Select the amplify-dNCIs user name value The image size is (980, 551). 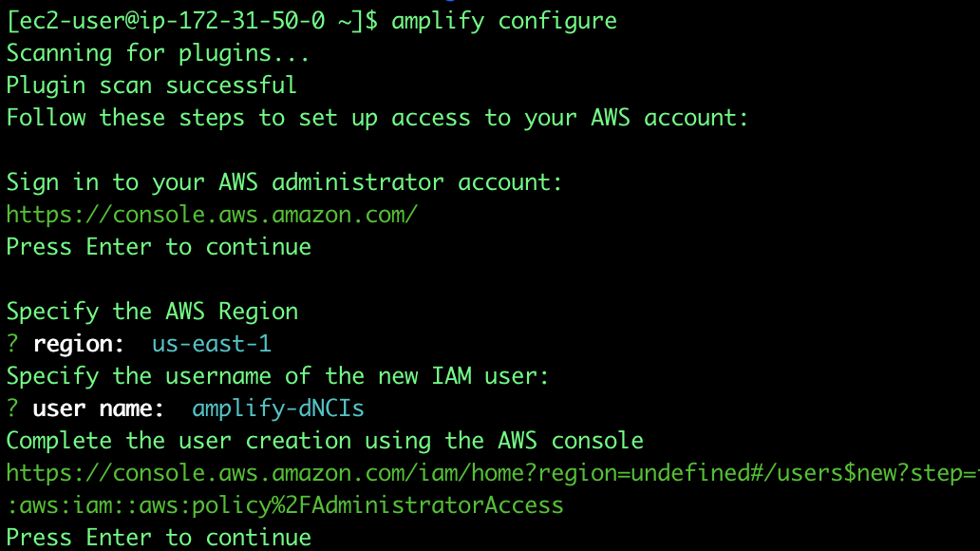click(x=278, y=408)
